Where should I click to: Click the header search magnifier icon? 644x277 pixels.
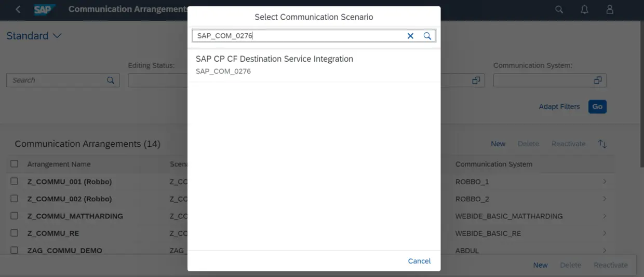(559, 9)
